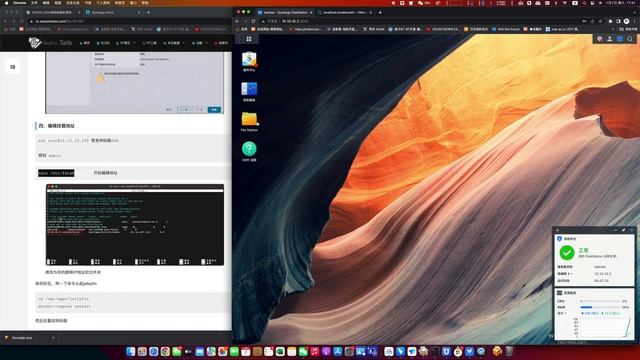Open DSM search magnifier icon

coord(630,39)
